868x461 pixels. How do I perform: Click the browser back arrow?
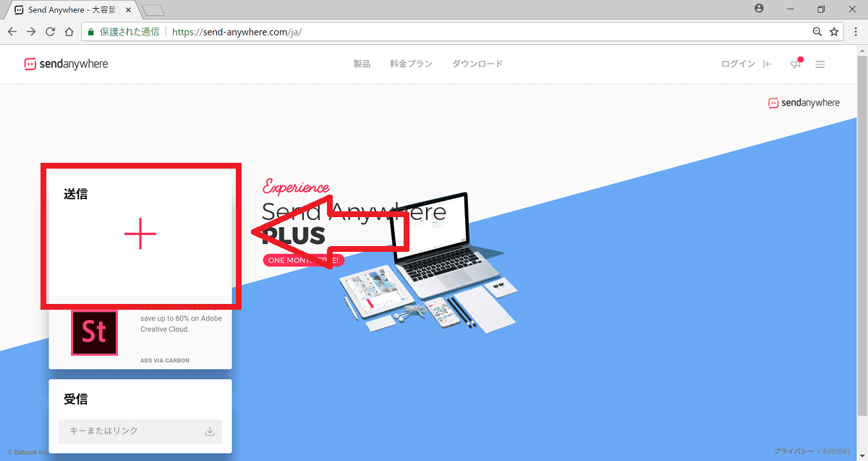12,32
